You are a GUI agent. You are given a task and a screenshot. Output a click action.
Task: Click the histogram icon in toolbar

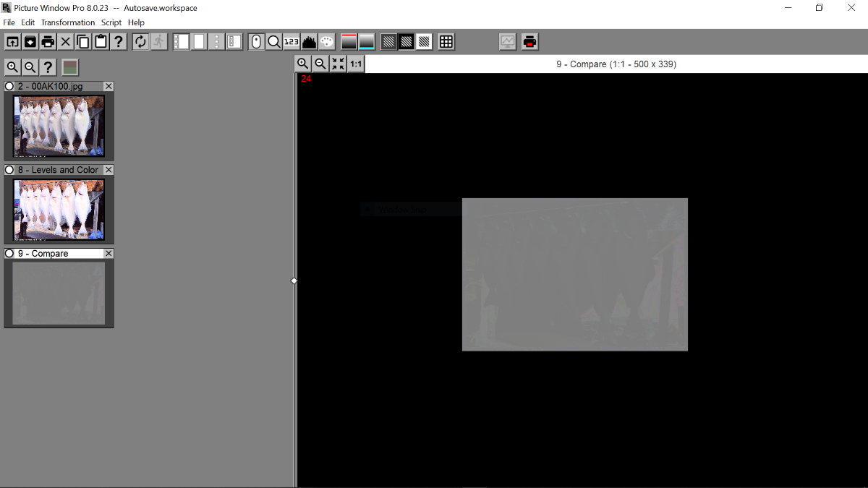(310, 42)
